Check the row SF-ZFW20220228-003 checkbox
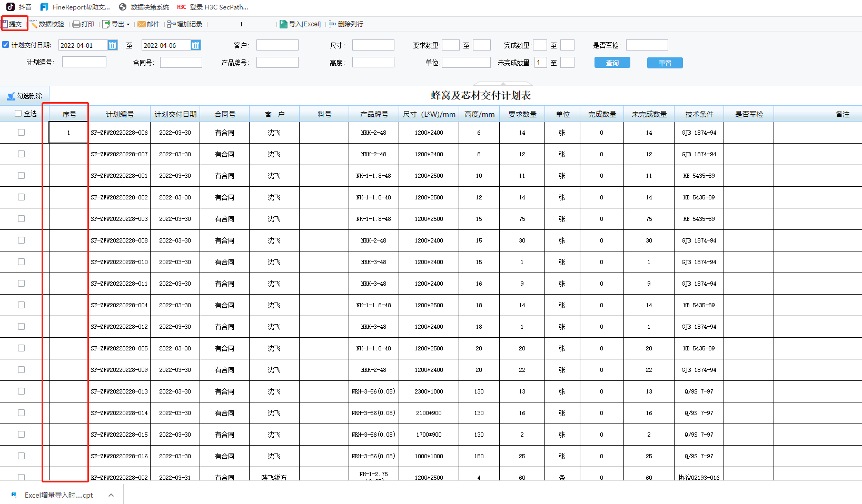862x504 pixels. 21,219
